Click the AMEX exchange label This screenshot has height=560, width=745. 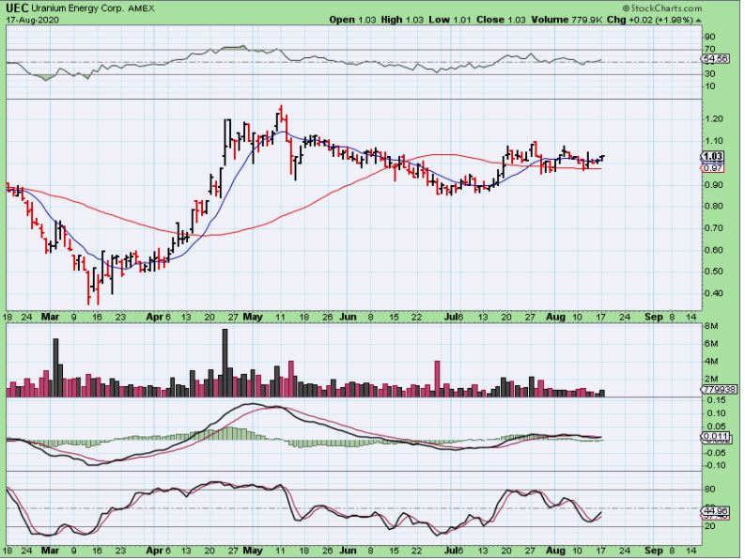141,8
